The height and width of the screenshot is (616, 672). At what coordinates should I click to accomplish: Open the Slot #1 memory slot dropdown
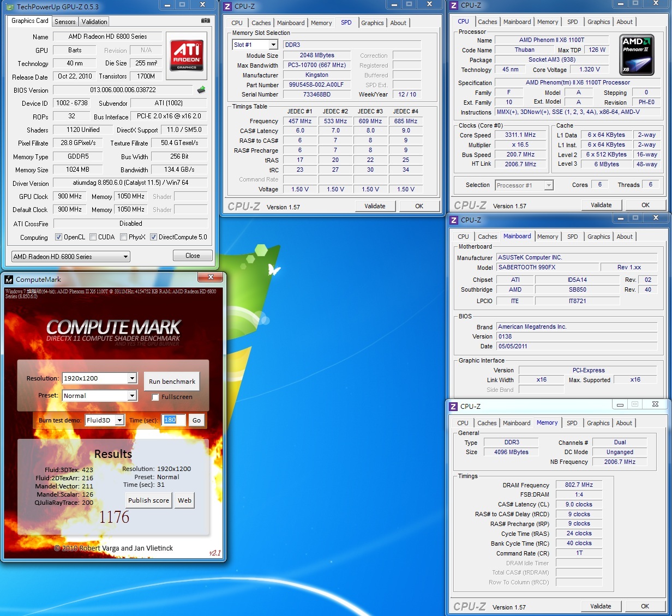pyautogui.click(x=273, y=45)
